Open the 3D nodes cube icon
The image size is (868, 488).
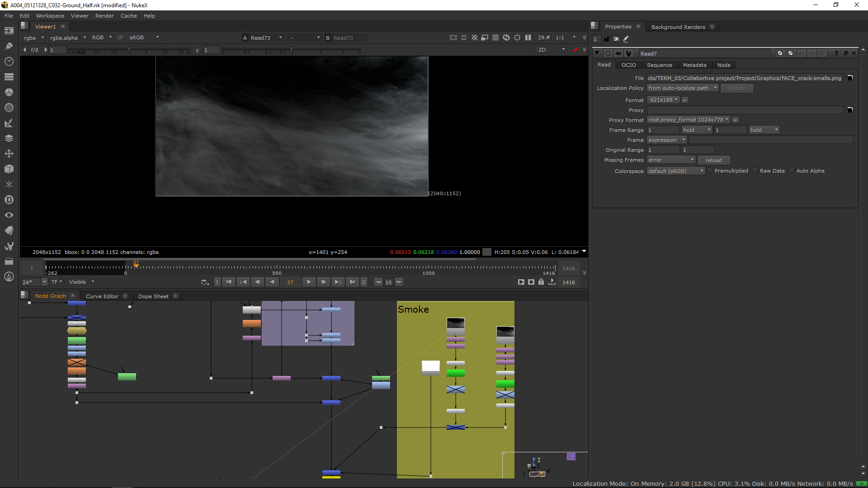click(9, 169)
